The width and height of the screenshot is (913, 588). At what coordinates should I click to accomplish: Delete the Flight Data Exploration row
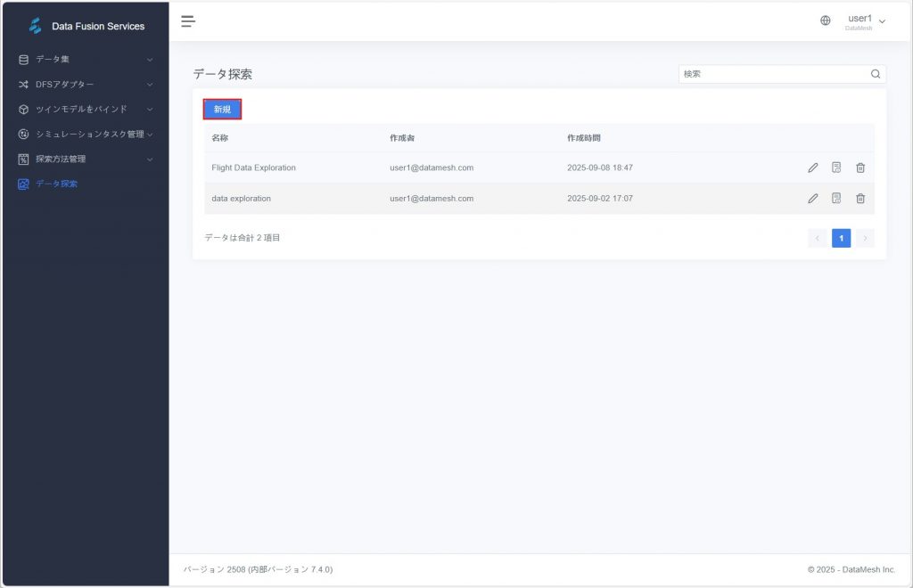[x=860, y=167]
